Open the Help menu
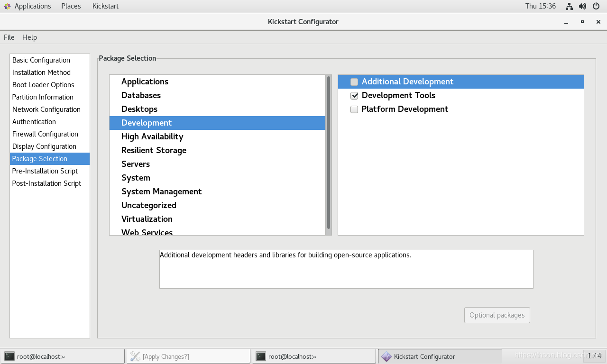The height and width of the screenshot is (364, 607). [x=29, y=37]
